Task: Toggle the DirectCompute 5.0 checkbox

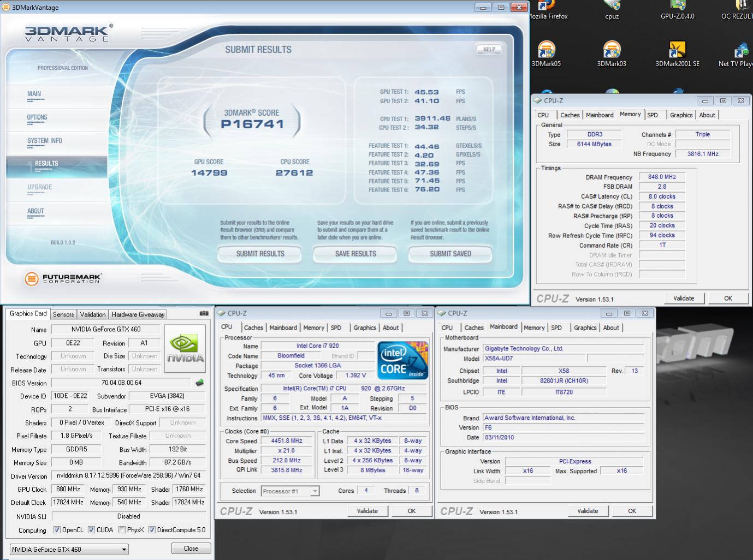Action: (x=152, y=530)
